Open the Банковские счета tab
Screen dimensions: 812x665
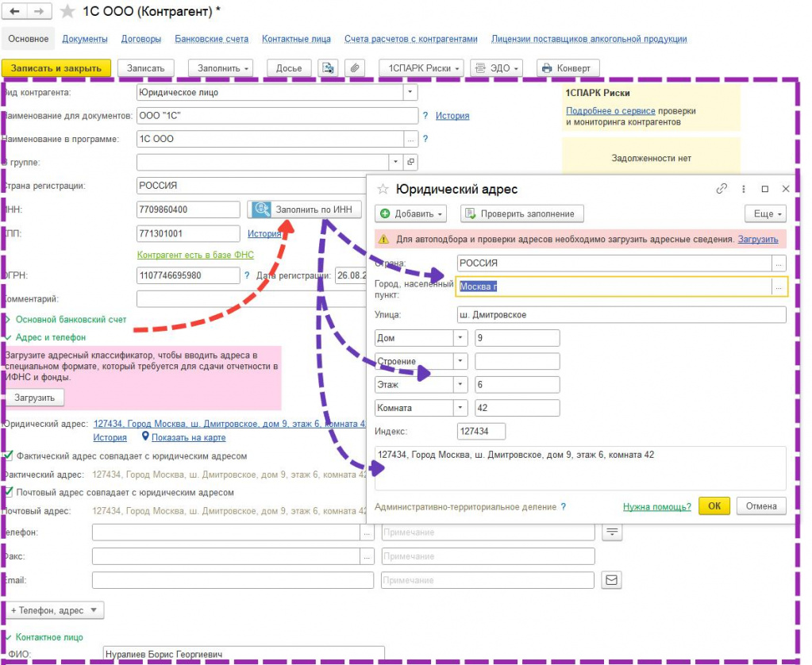[211, 39]
